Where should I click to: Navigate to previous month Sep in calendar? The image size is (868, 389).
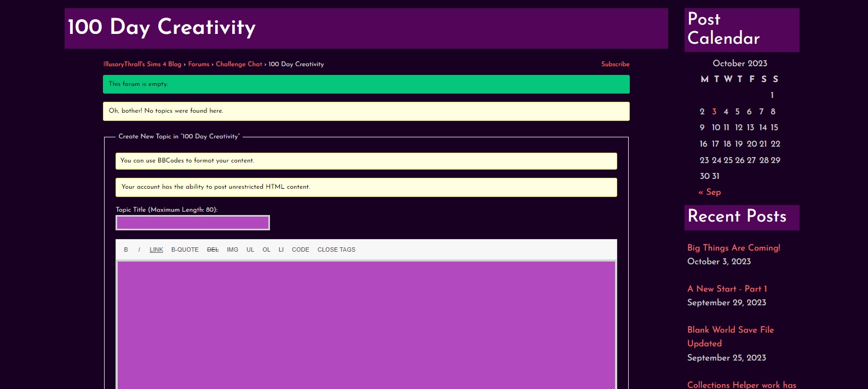pos(710,192)
